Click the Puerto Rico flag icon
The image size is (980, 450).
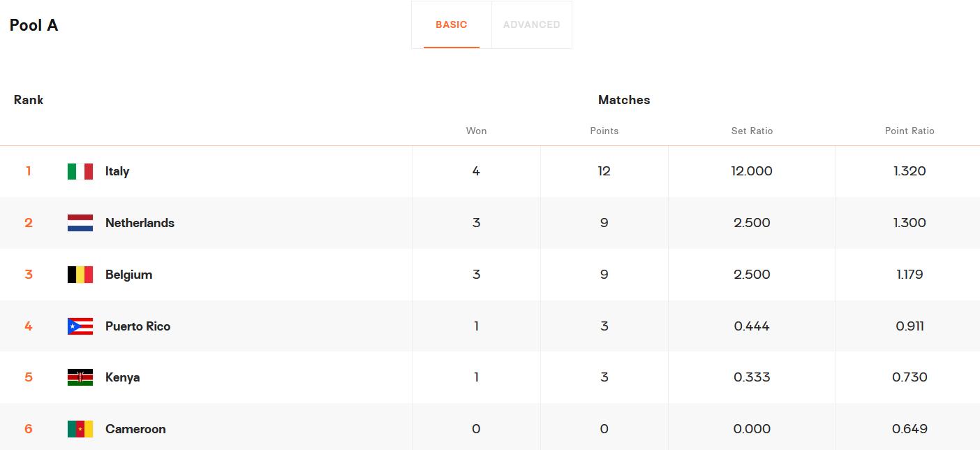click(x=80, y=326)
